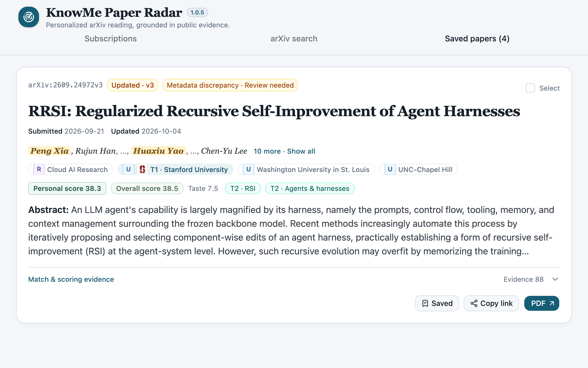Click the version badge 1.0.5
The height and width of the screenshot is (368, 588).
[197, 12]
